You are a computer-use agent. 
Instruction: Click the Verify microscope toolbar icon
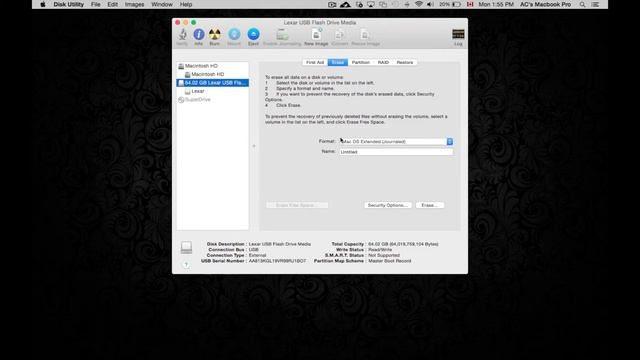(x=182, y=34)
